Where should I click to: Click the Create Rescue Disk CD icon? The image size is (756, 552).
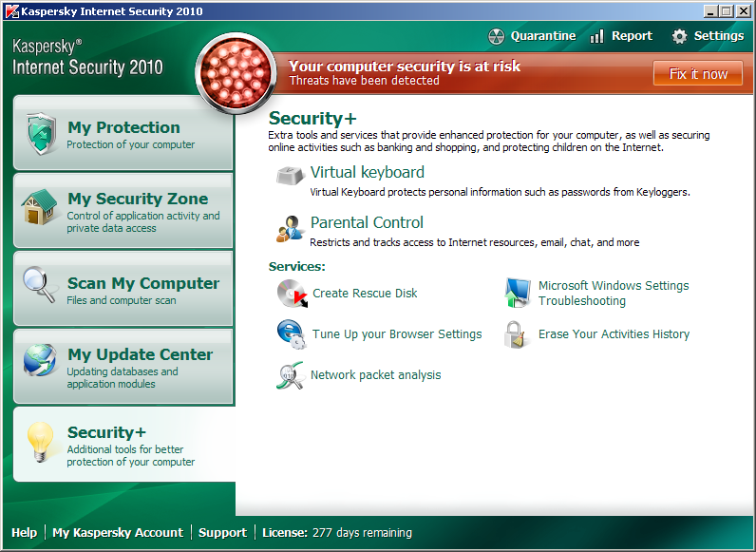(293, 294)
